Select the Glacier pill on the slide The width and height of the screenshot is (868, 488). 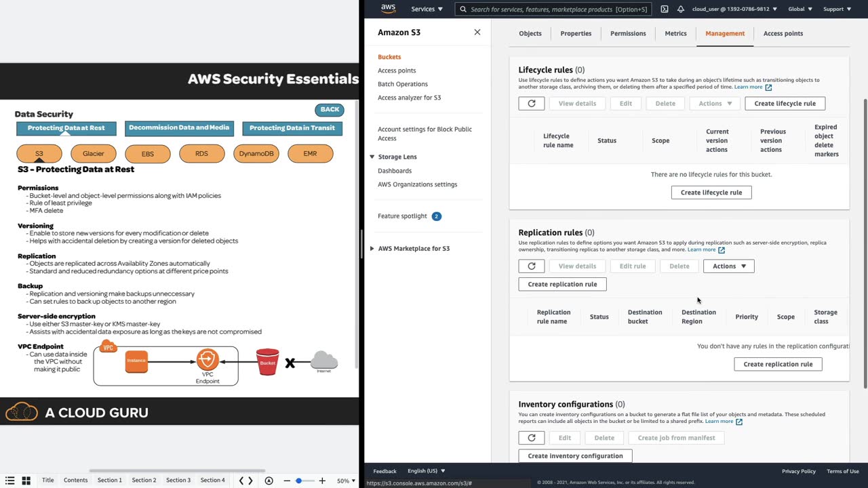pyautogui.click(x=94, y=154)
